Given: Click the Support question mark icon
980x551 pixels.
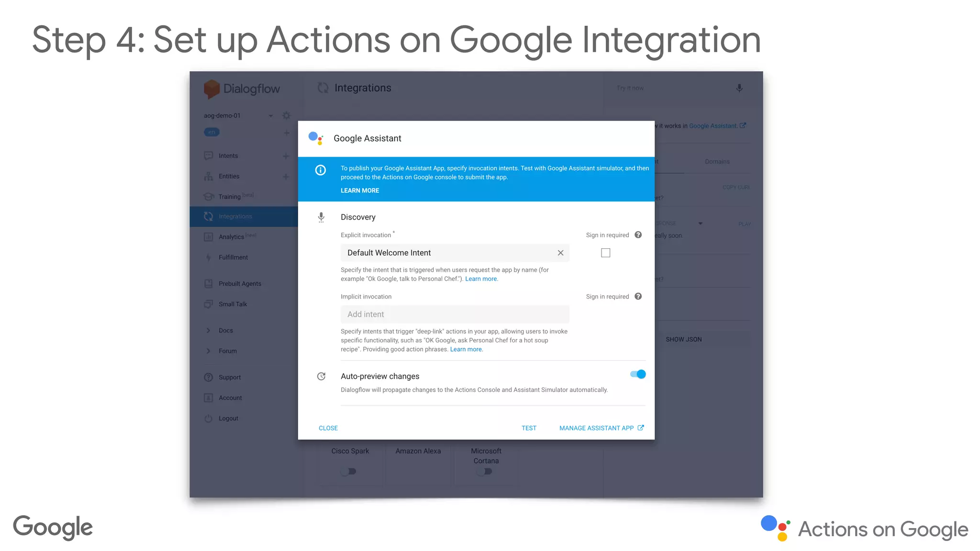Looking at the screenshot, I should coord(208,377).
